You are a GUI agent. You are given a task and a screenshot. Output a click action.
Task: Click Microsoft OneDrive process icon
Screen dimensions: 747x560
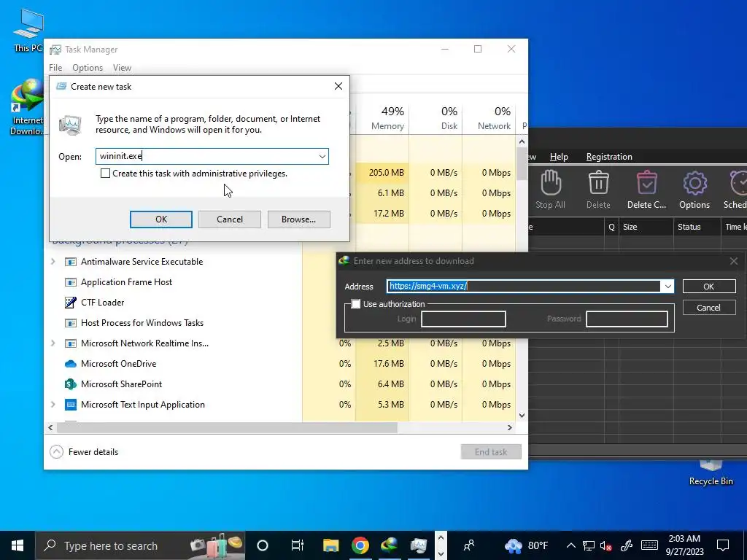[71, 364]
